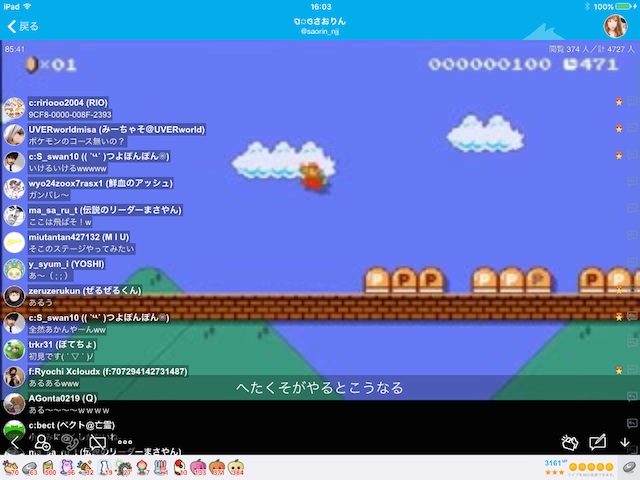Tap star badge on いけるいけるwwwww row
This screenshot has width=640, height=480.
pyautogui.click(x=619, y=156)
